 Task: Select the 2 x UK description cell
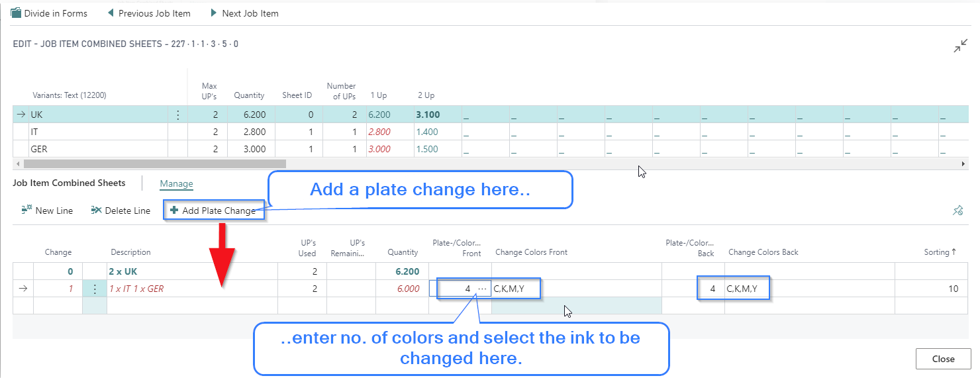tap(192, 271)
